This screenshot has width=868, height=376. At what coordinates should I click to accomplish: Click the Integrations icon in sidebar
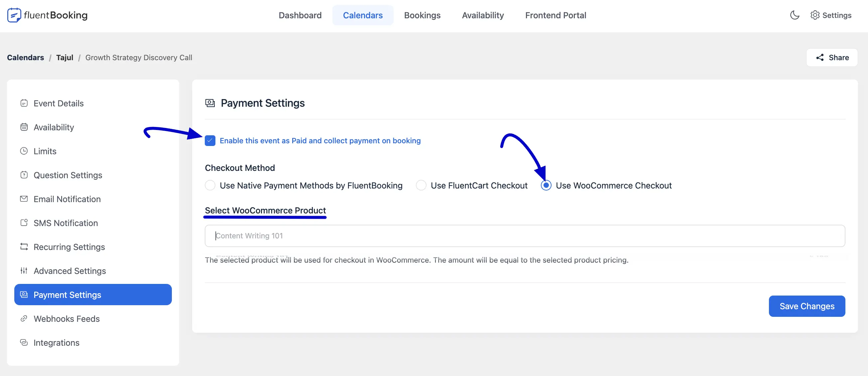tap(24, 342)
